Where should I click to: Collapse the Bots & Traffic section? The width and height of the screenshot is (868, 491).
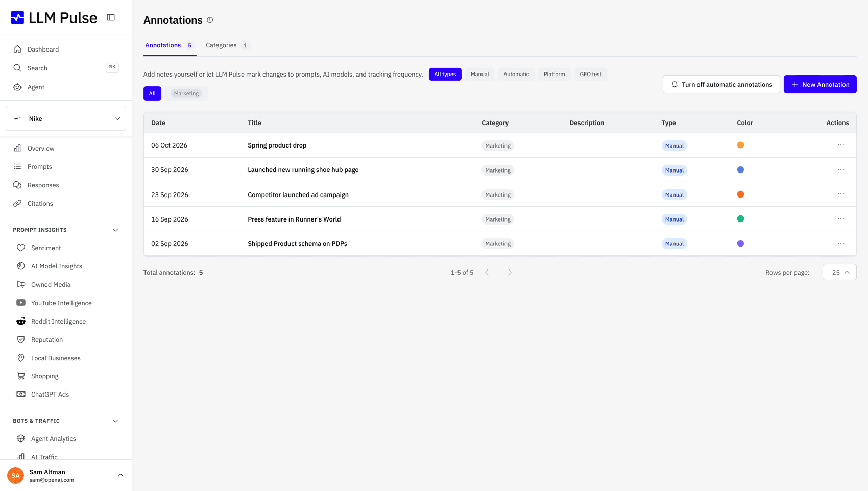point(115,421)
